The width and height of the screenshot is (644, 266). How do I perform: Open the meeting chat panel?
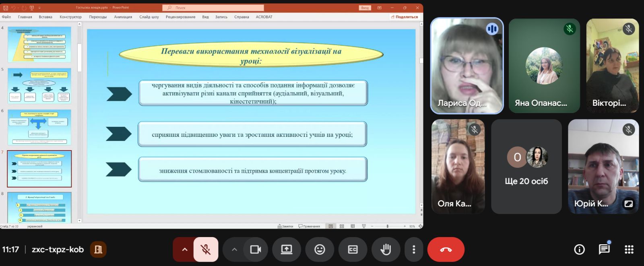click(x=604, y=250)
